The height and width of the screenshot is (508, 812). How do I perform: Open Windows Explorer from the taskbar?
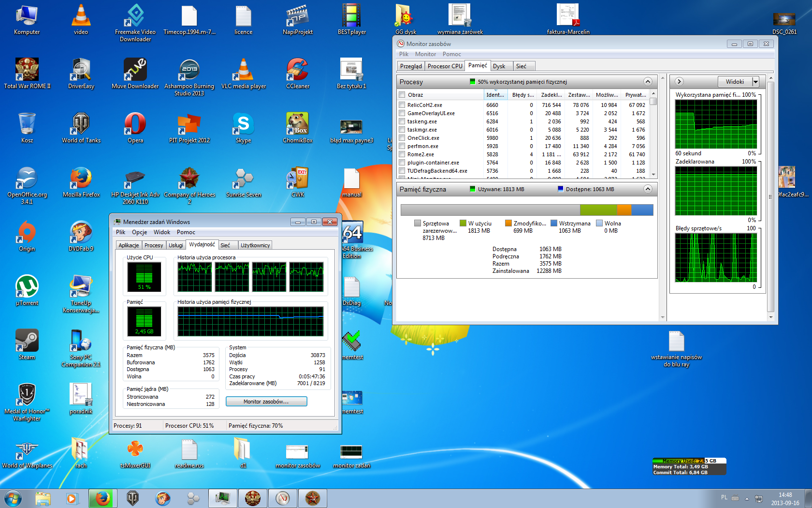(x=43, y=498)
